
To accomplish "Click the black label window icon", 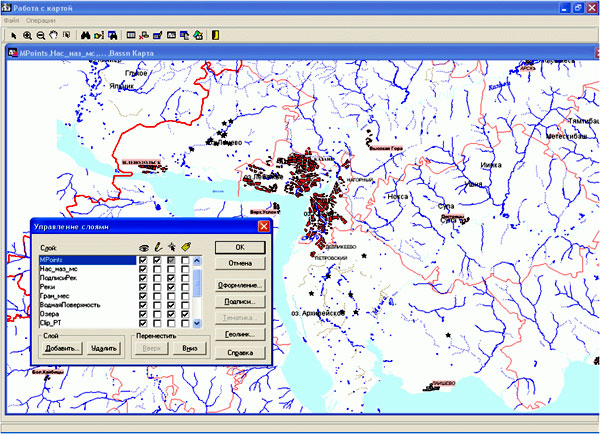I will (x=171, y=35).
